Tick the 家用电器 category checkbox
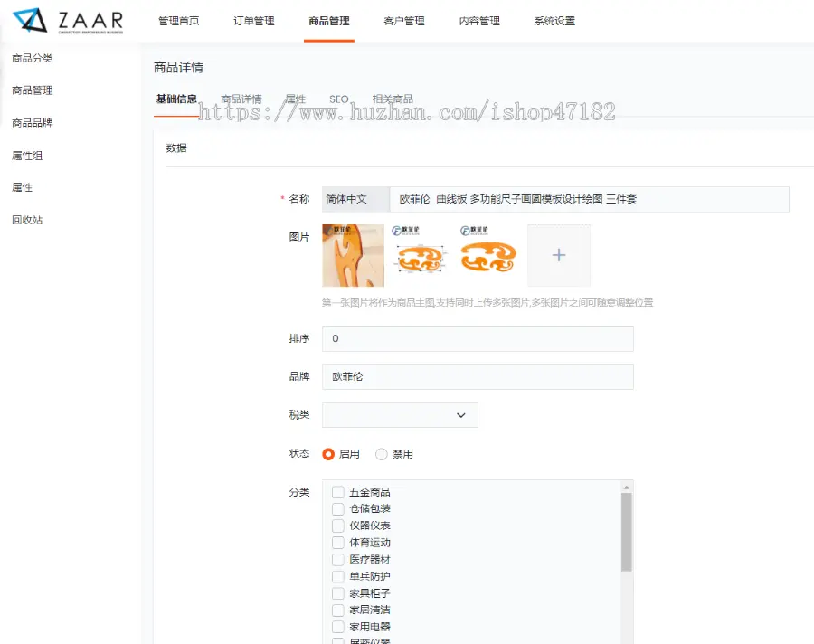The width and height of the screenshot is (814, 644). (x=338, y=627)
